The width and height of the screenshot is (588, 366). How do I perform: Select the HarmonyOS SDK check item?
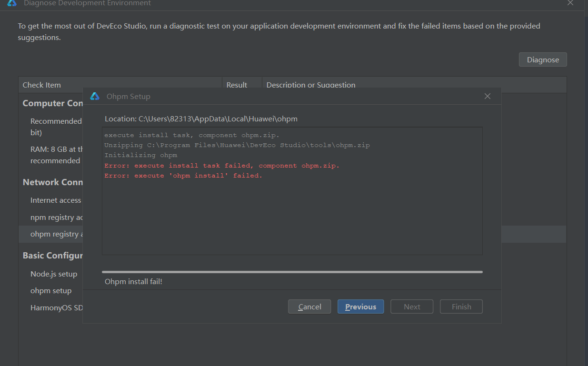[56, 307]
